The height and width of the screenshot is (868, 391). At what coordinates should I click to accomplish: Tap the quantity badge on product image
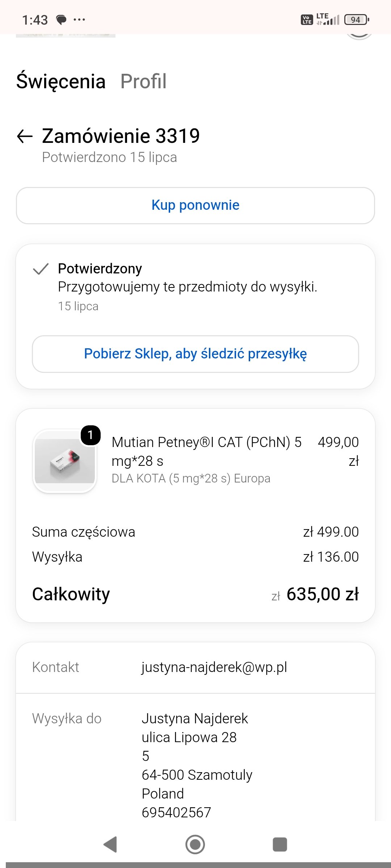click(x=91, y=435)
